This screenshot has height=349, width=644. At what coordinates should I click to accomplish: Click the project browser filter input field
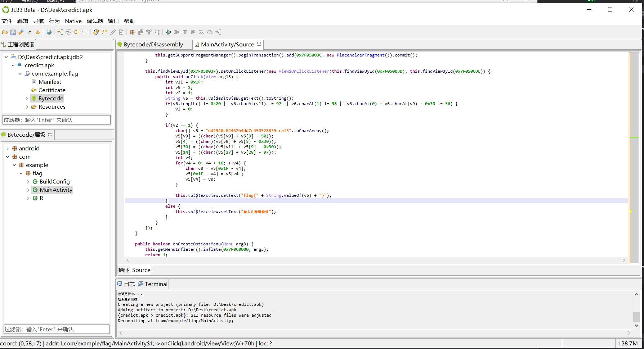[57, 120]
